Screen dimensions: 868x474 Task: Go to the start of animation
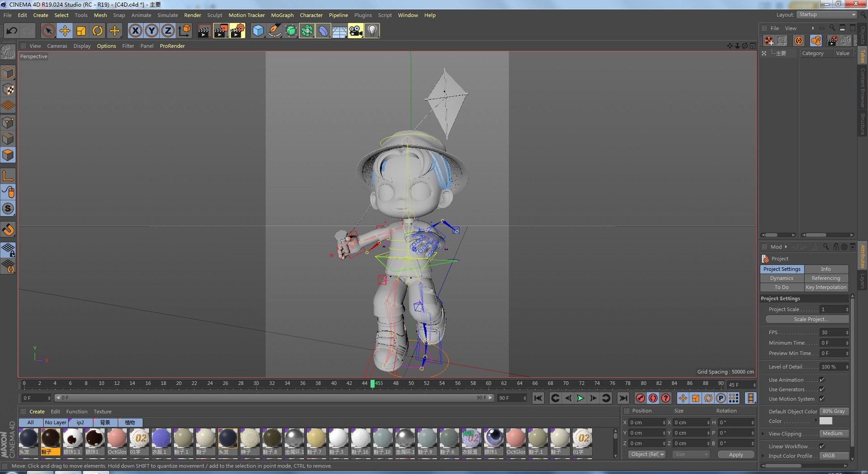click(x=538, y=398)
